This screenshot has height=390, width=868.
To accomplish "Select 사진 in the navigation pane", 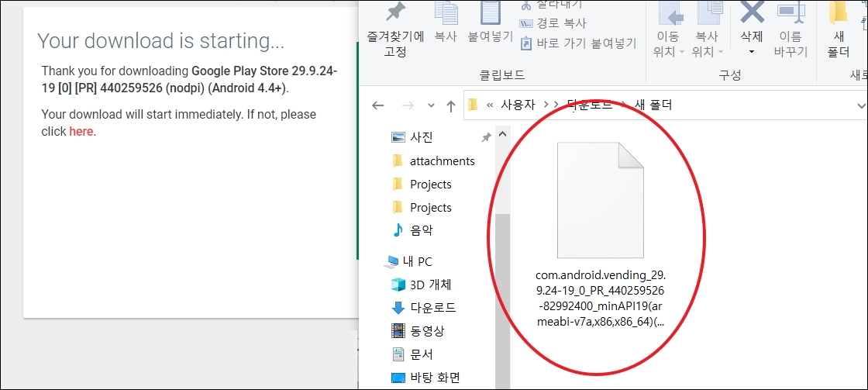I will click(x=422, y=137).
